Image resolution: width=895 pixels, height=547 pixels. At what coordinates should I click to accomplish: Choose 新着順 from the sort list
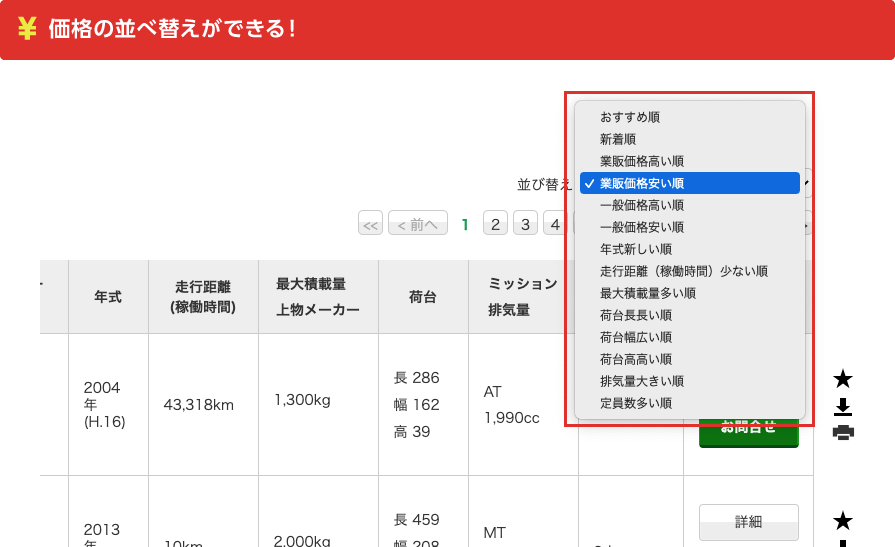click(617, 139)
